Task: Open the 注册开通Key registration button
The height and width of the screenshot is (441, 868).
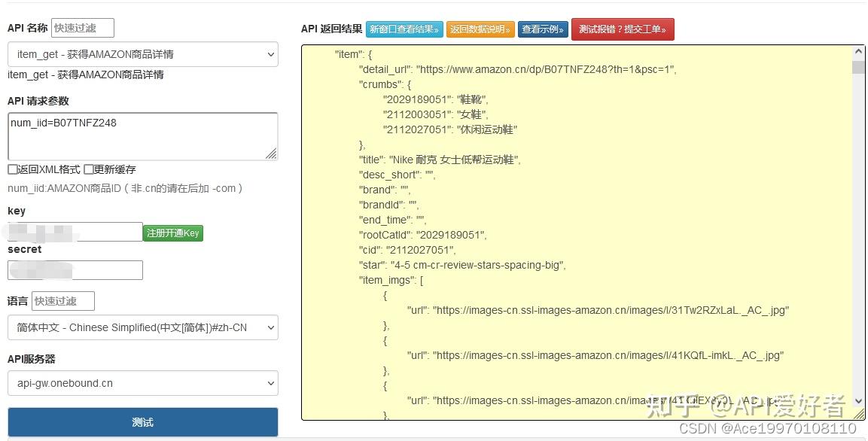Action: pyautogui.click(x=172, y=233)
